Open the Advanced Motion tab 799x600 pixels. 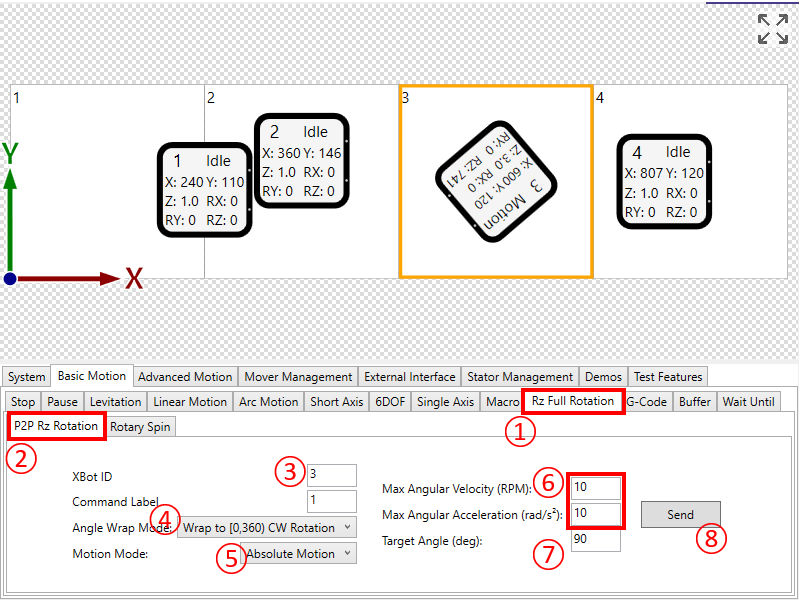[x=185, y=377]
